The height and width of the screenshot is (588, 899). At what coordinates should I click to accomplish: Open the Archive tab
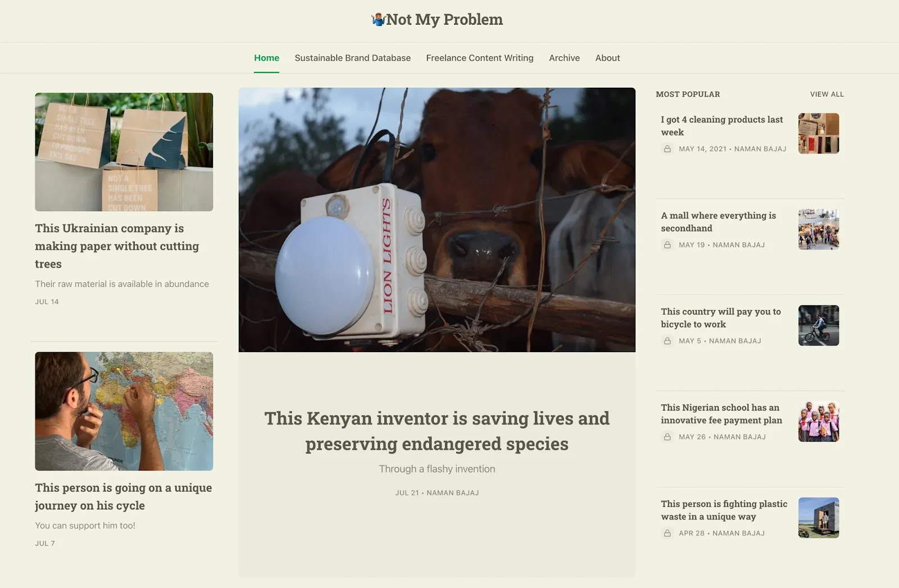pyautogui.click(x=564, y=58)
